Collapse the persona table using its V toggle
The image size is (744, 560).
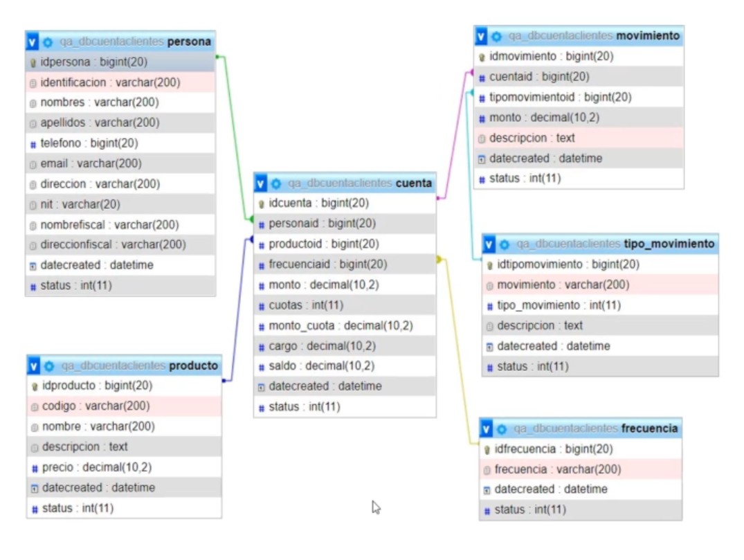(33, 42)
